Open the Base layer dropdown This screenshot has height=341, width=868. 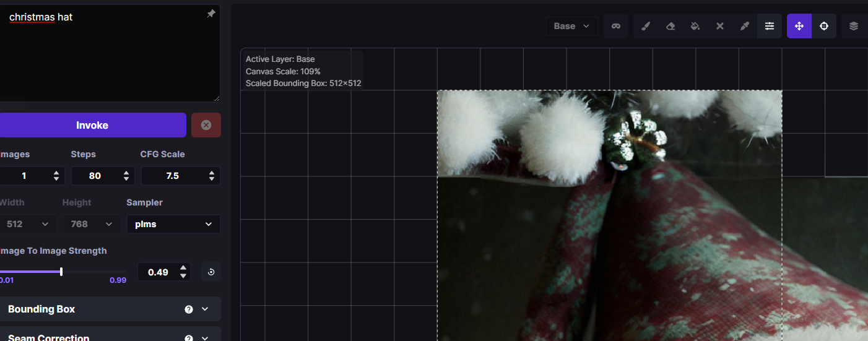tap(572, 26)
